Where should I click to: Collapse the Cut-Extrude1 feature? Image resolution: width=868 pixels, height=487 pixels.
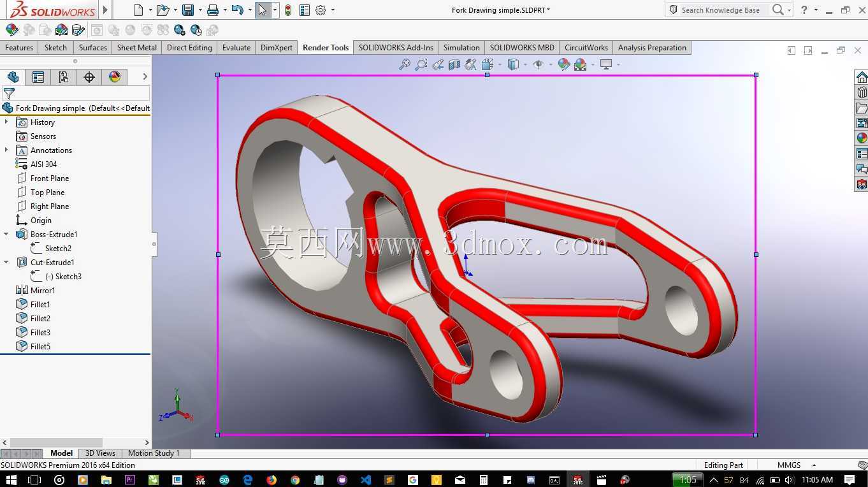[6, 262]
